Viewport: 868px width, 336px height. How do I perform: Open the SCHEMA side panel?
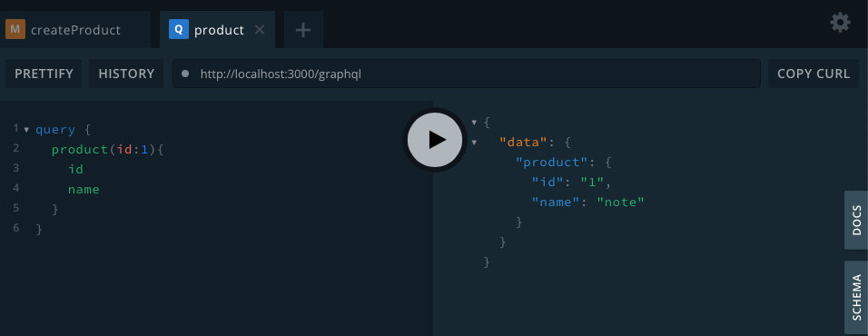856,297
